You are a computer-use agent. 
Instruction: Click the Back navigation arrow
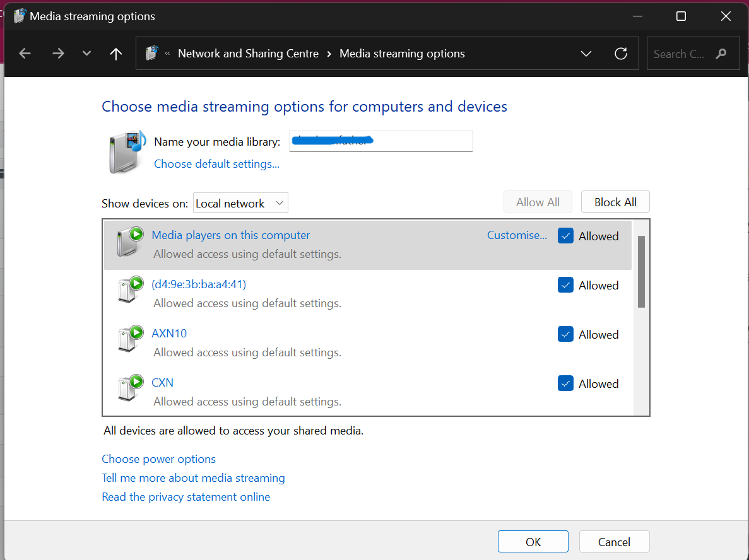tap(25, 54)
